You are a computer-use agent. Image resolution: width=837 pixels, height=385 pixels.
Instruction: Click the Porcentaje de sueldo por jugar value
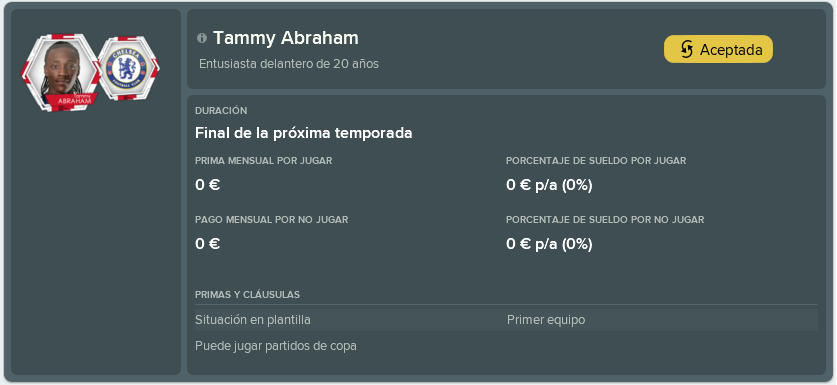(549, 185)
